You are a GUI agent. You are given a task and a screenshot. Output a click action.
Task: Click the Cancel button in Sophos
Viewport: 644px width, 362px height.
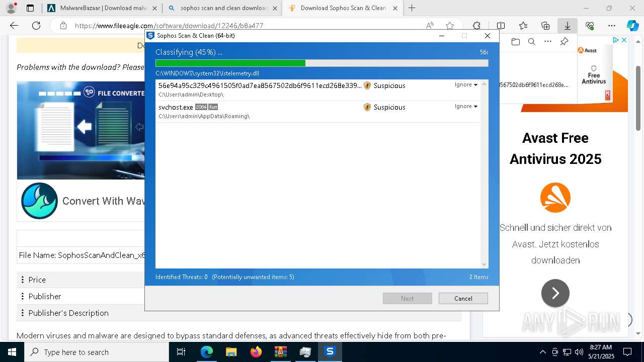point(463,298)
